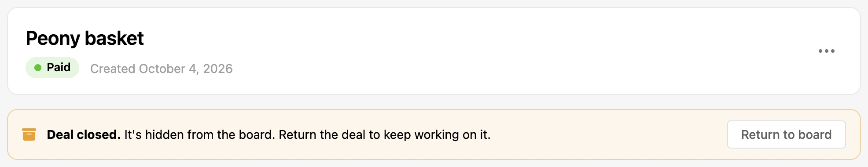Select the Paid status badge
The height and width of the screenshot is (167, 868).
click(x=52, y=68)
